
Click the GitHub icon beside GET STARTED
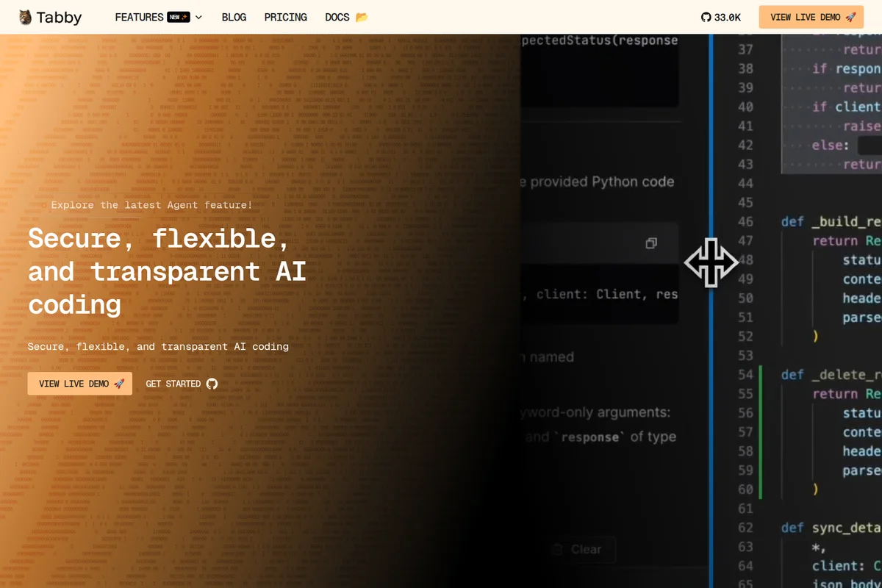(211, 383)
